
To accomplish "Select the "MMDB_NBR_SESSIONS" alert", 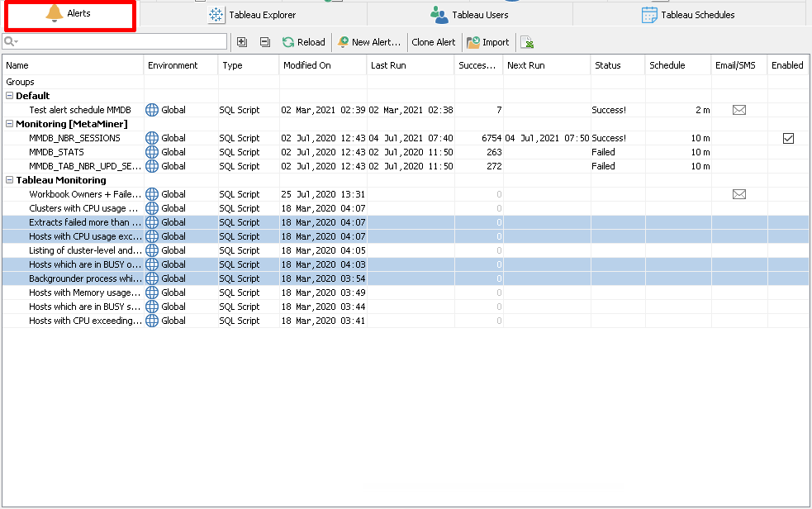I will 74,138.
